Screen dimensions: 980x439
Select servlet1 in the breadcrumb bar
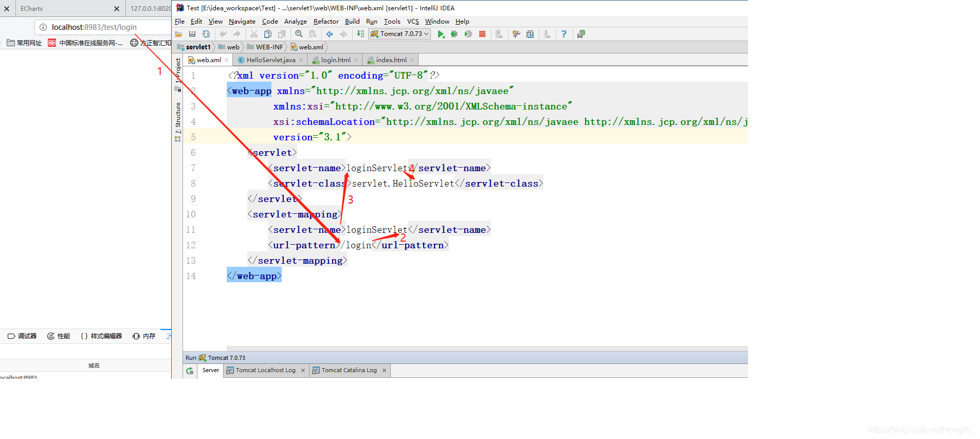(x=194, y=47)
